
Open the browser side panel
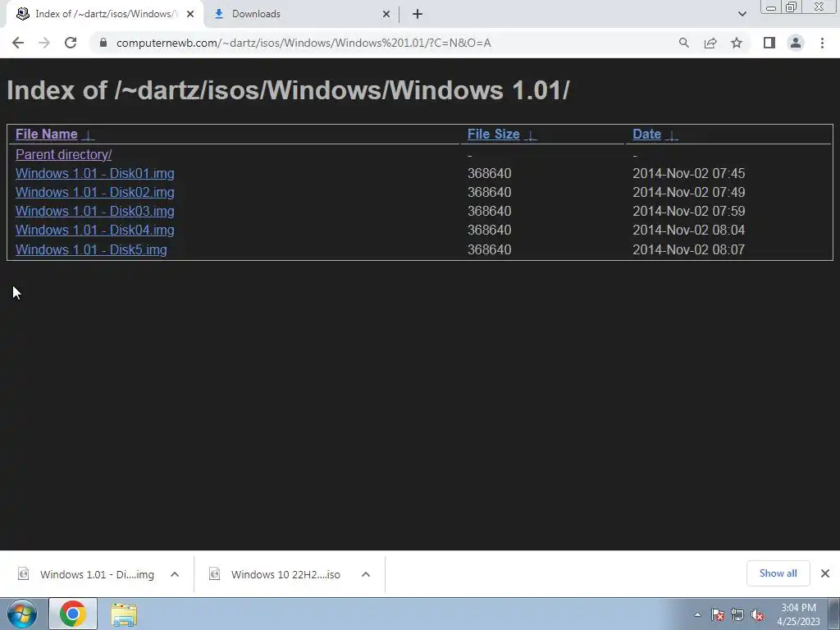coord(769,43)
